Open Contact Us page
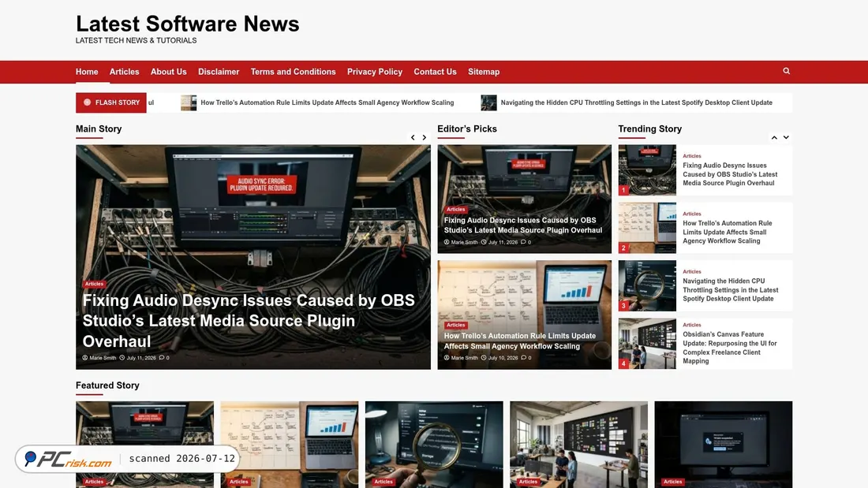 (435, 72)
